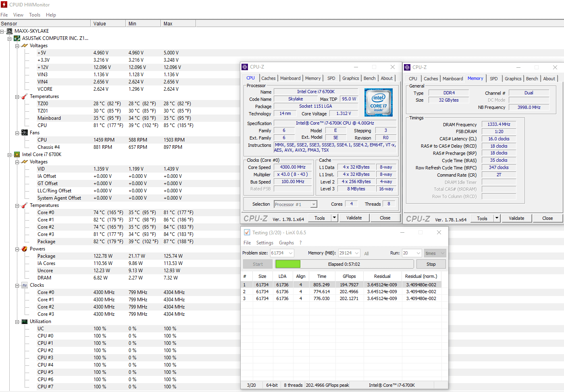Collapse the Clocks tree node
This screenshot has height=392, width=564.
[x=17, y=286]
